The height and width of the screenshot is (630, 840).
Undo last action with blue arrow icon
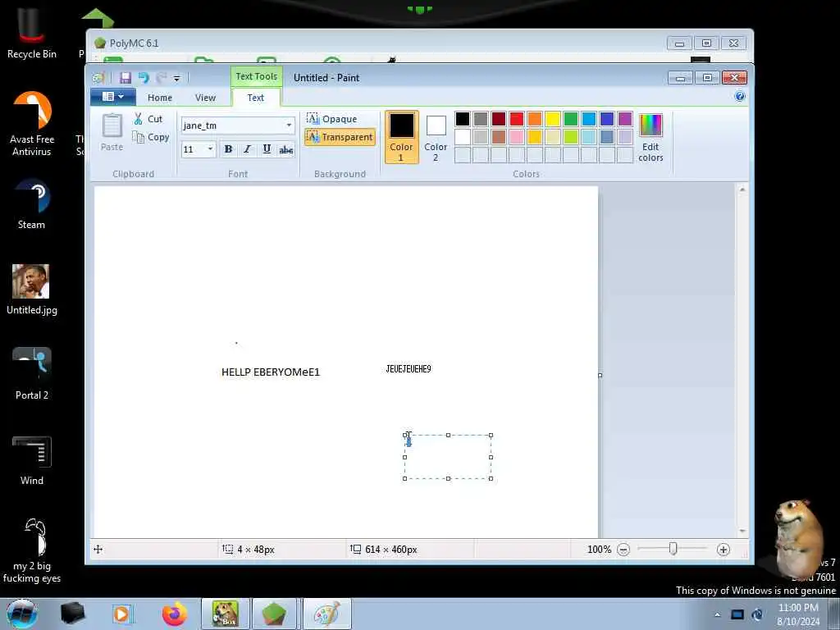[x=143, y=78]
